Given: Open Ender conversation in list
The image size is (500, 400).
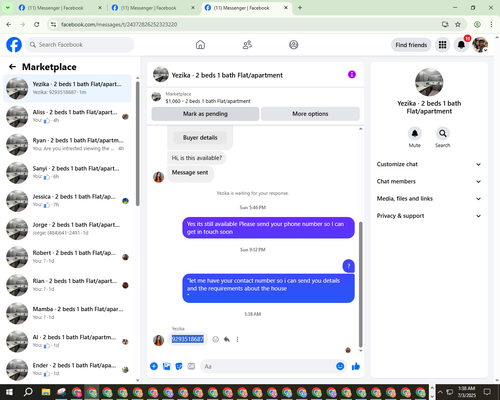Looking at the screenshot, I should tap(67, 370).
